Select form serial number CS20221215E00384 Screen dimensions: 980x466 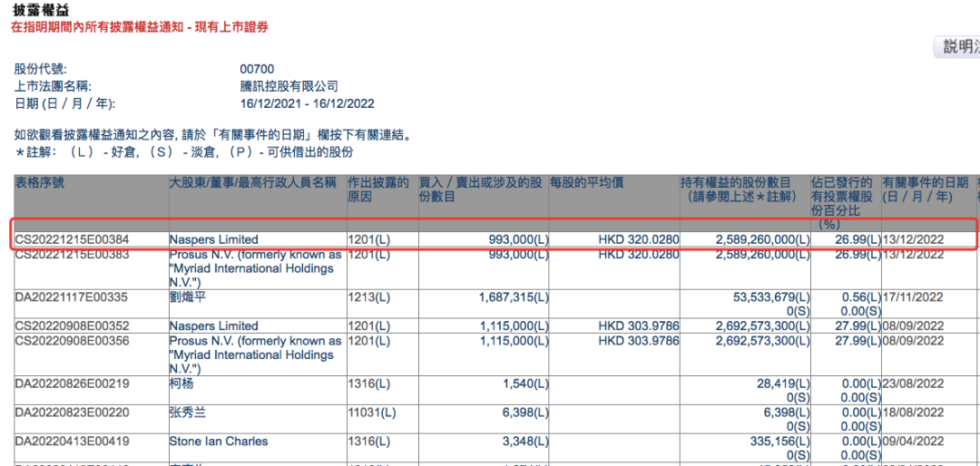coord(72,239)
